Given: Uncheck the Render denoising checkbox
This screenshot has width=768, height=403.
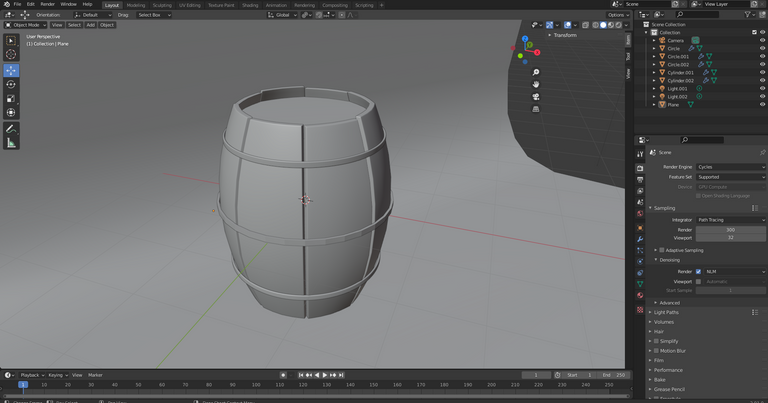Looking at the screenshot, I should point(698,271).
